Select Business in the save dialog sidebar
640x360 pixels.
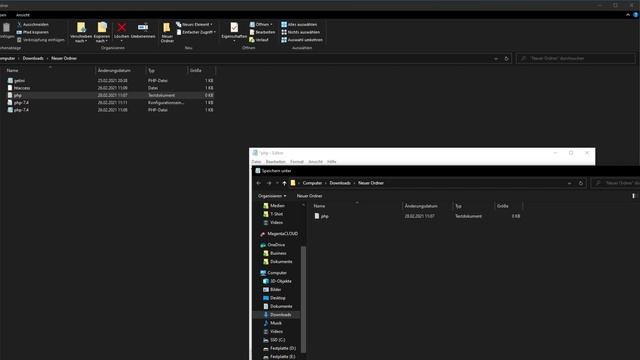278,253
